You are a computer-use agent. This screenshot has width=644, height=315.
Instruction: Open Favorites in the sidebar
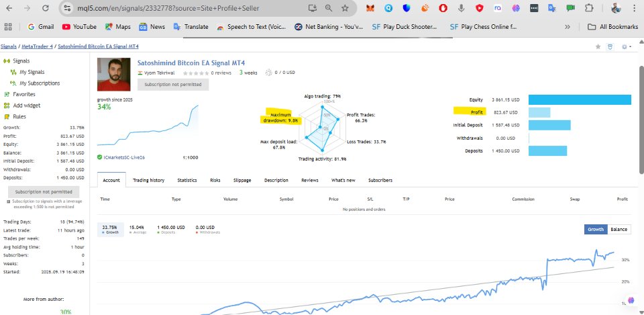click(19, 94)
